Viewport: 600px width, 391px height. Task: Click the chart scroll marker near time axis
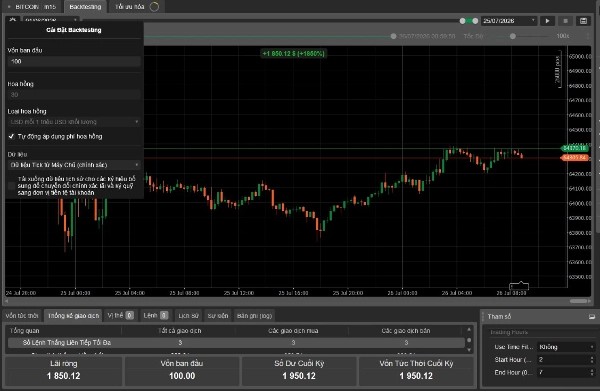coord(519,285)
